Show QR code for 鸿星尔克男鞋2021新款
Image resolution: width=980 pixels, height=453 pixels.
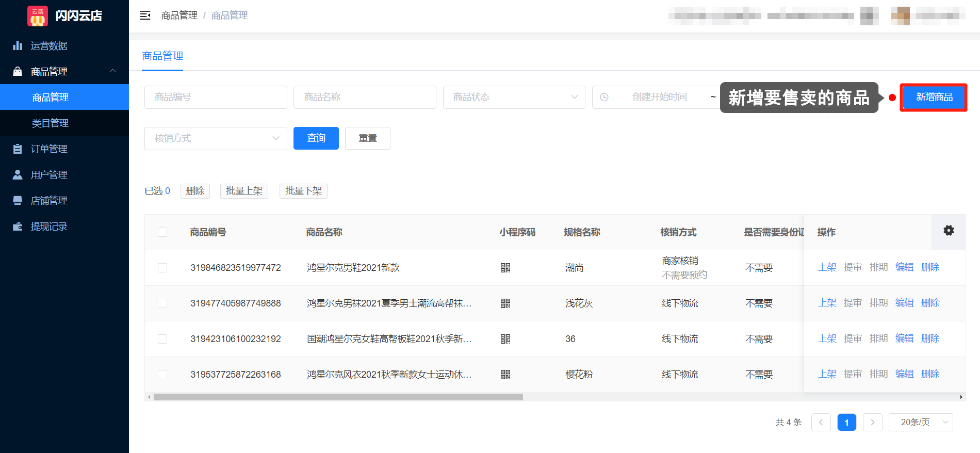[505, 268]
